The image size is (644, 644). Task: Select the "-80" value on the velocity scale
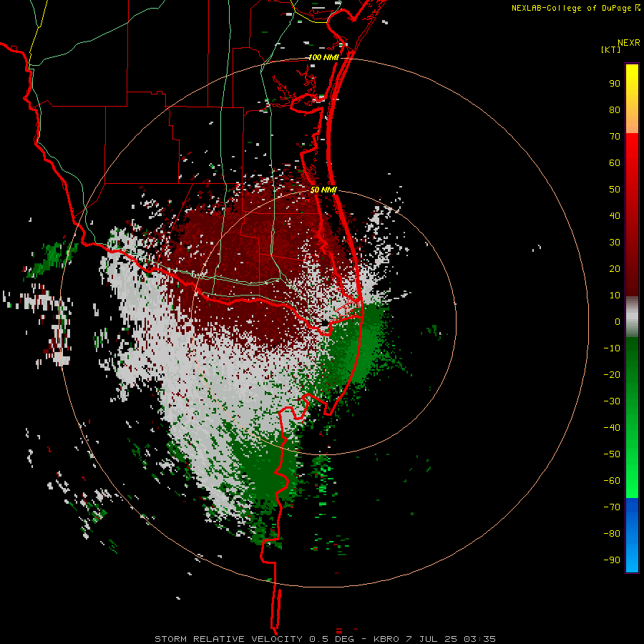point(612,534)
